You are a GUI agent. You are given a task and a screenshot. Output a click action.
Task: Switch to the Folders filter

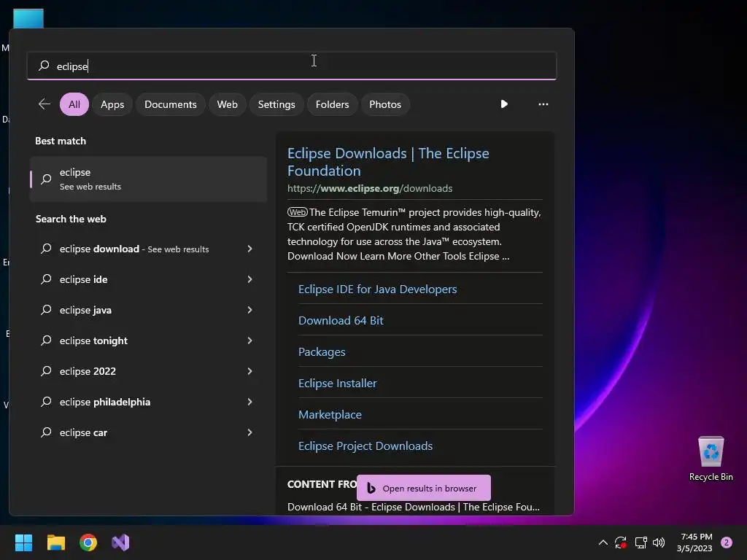(x=332, y=104)
